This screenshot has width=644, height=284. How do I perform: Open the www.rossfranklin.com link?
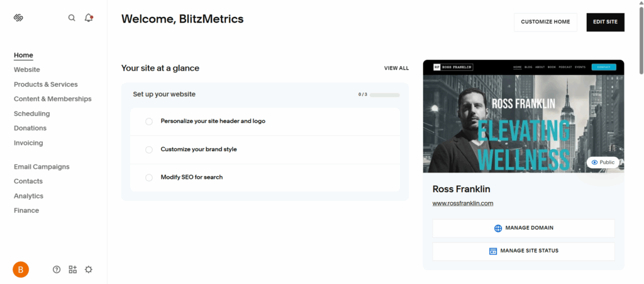pyautogui.click(x=463, y=203)
